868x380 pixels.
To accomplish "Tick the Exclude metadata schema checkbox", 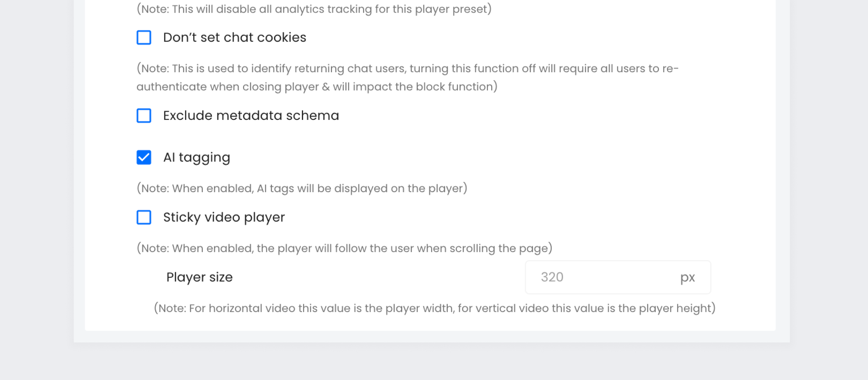I will pos(144,116).
